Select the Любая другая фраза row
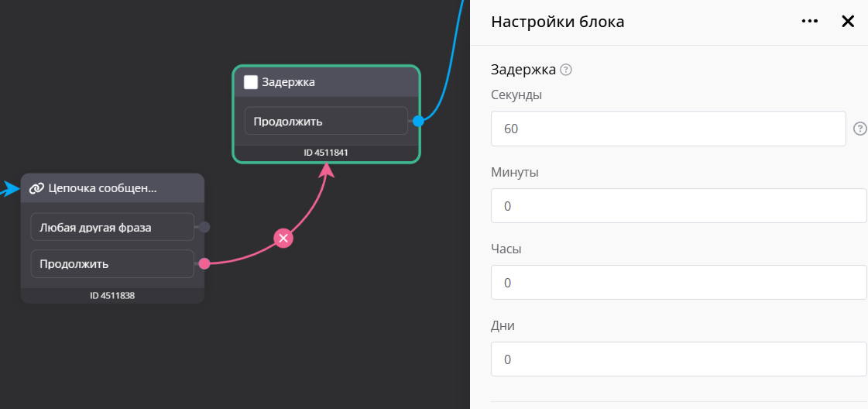Image resolution: width=868 pixels, height=409 pixels. click(112, 227)
